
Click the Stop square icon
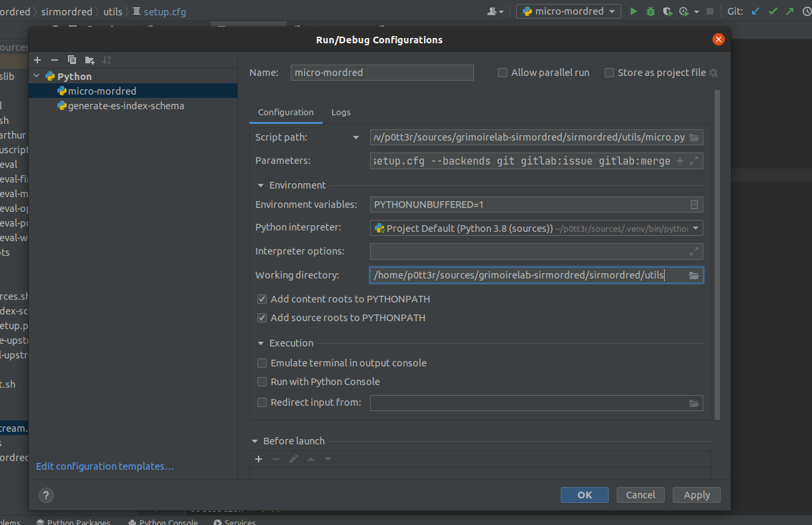click(x=710, y=11)
